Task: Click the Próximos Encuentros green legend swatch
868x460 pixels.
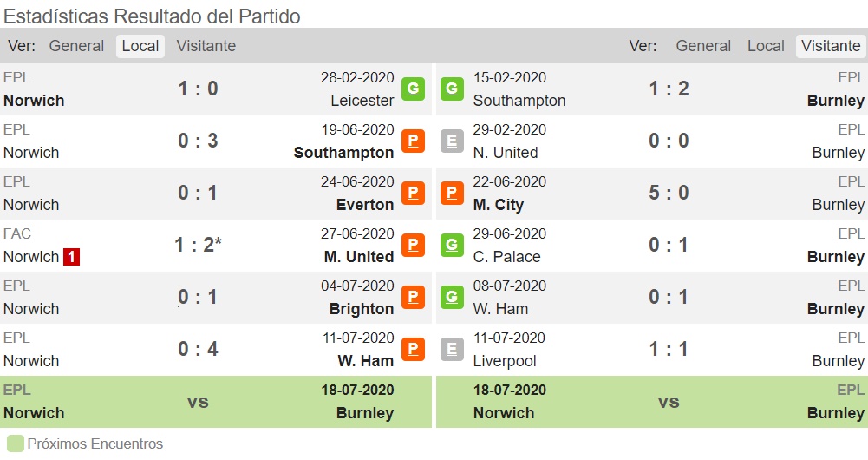Action: (16, 444)
